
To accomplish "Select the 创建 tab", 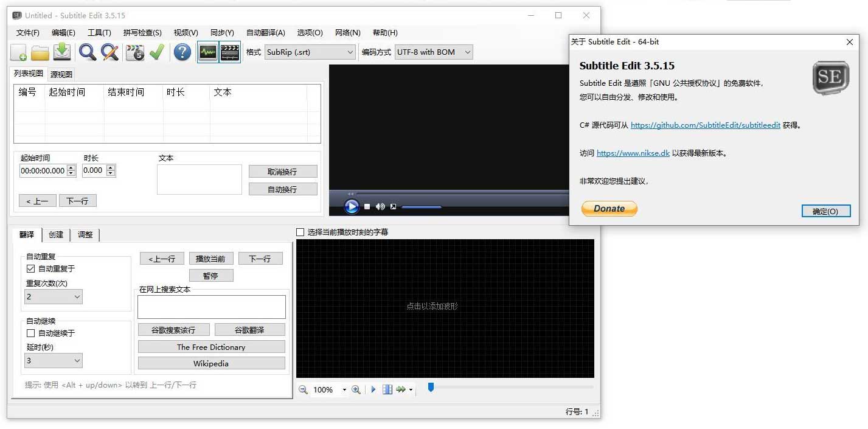I will [56, 235].
